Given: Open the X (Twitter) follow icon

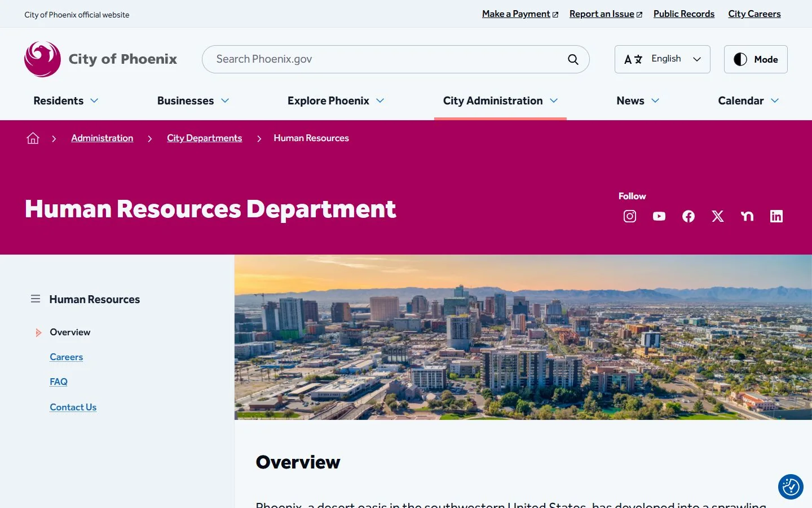Looking at the screenshot, I should click(x=718, y=216).
